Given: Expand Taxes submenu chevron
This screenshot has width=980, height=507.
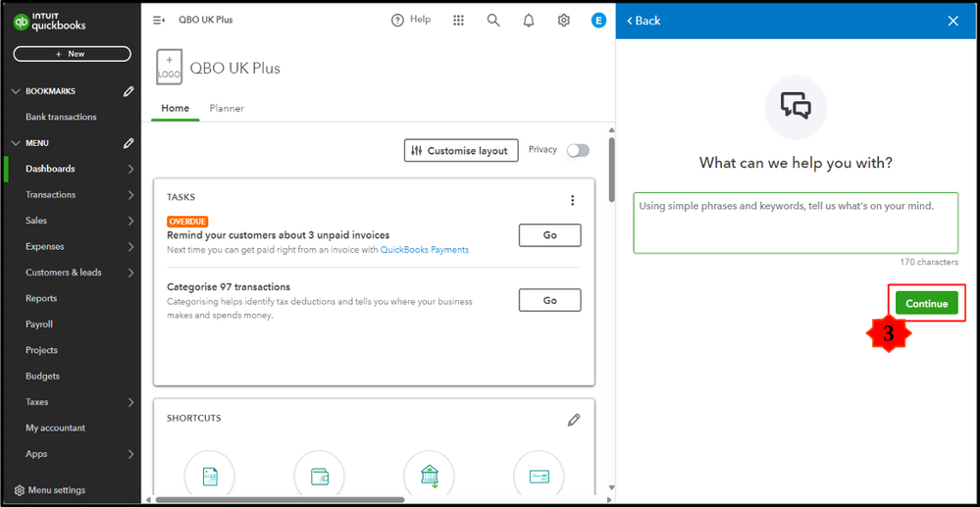Looking at the screenshot, I should click(130, 403).
